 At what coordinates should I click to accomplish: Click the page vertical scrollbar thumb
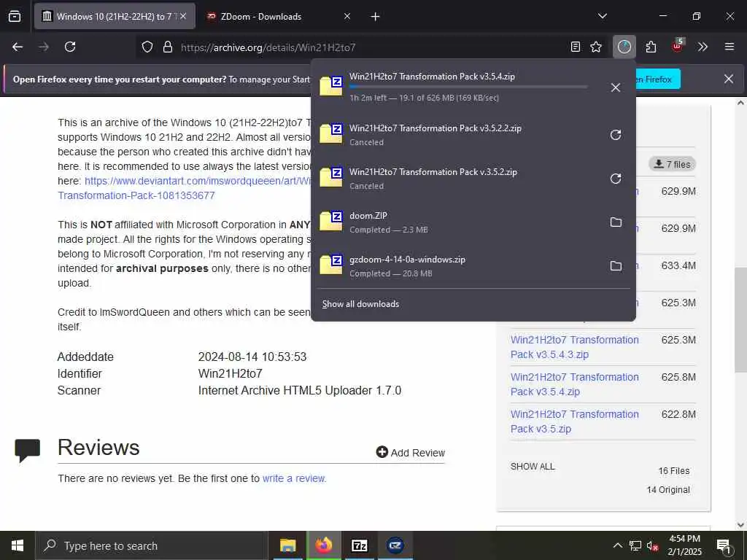pos(740,319)
